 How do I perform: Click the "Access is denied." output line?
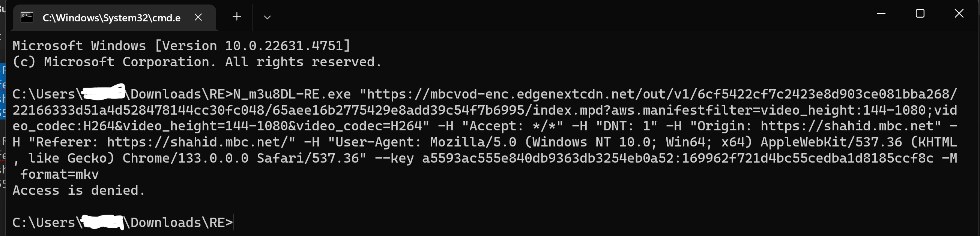79,190
